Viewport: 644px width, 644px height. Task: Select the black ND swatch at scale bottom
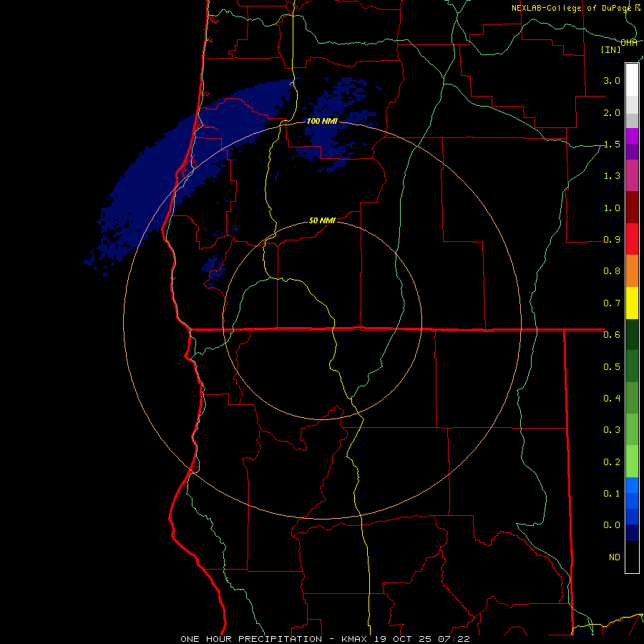632,557
